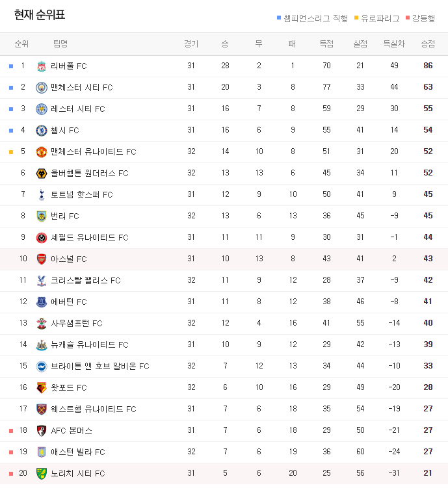Open the AFC 본머스 team link

point(72,430)
